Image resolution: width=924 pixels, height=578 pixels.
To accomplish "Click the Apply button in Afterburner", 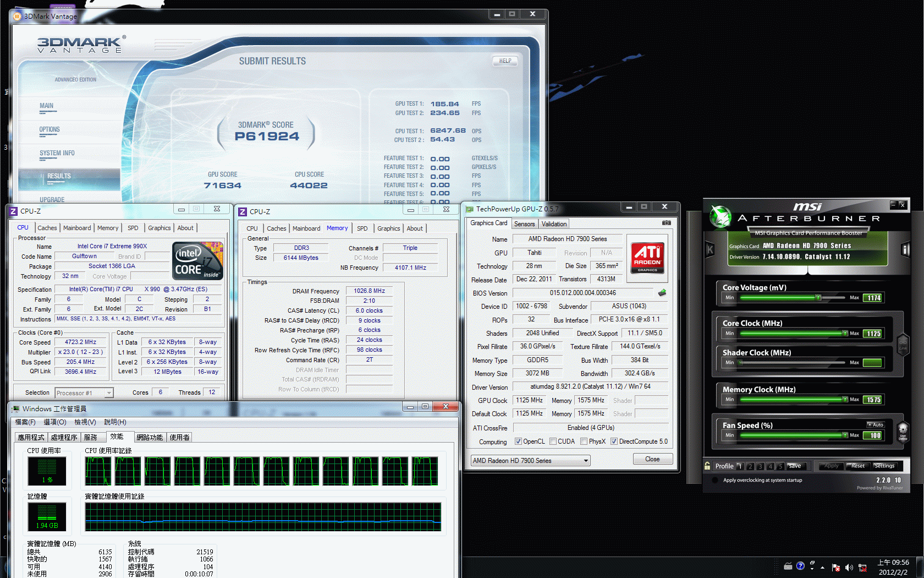I will (x=831, y=466).
